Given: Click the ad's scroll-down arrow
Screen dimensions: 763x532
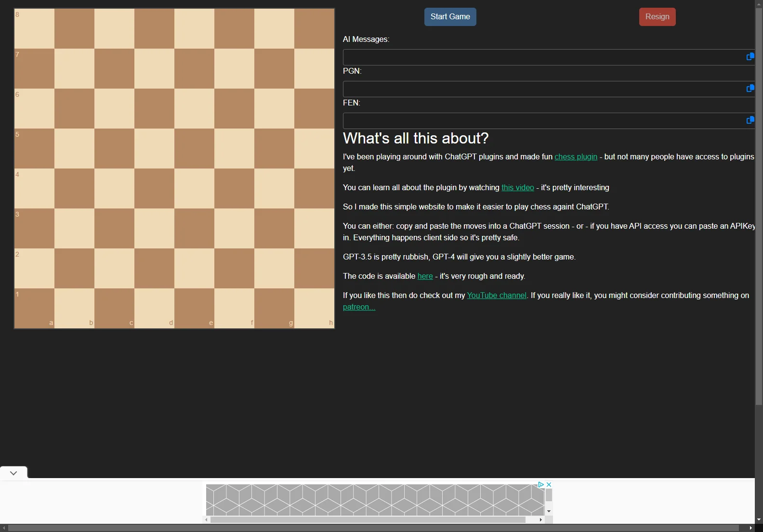Looking at the screenshot, I should point(549,511).
